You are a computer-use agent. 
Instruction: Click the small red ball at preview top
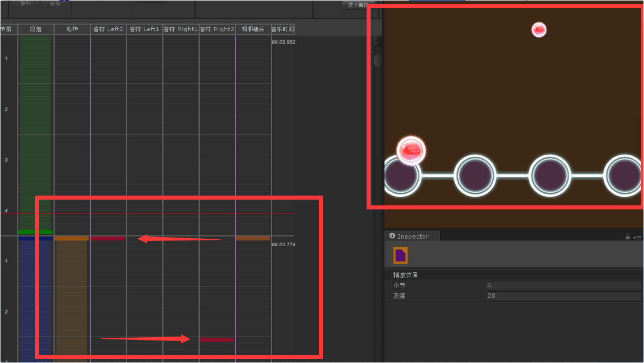(539, 29)
